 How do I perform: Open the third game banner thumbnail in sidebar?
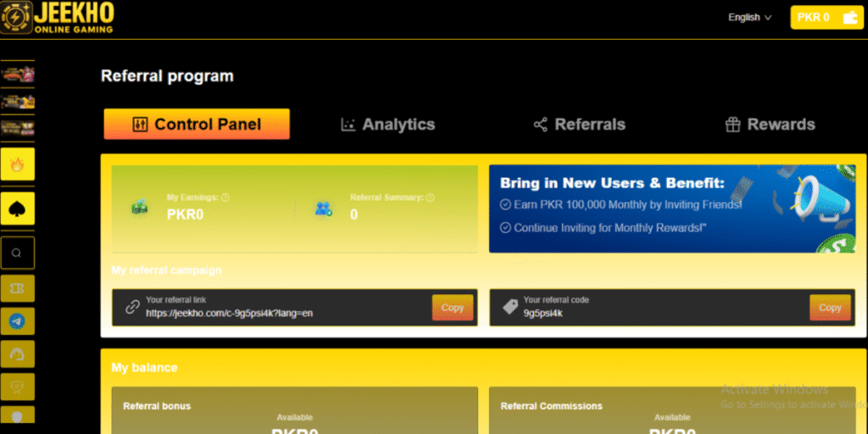(x=18, y=129)
